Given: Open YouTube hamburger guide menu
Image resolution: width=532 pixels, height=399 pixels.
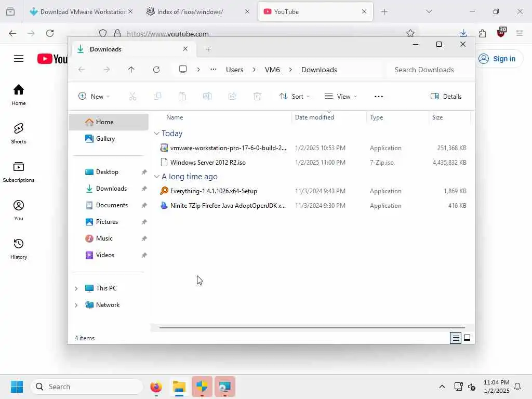Looking at the screenshot, I should 19,58.
